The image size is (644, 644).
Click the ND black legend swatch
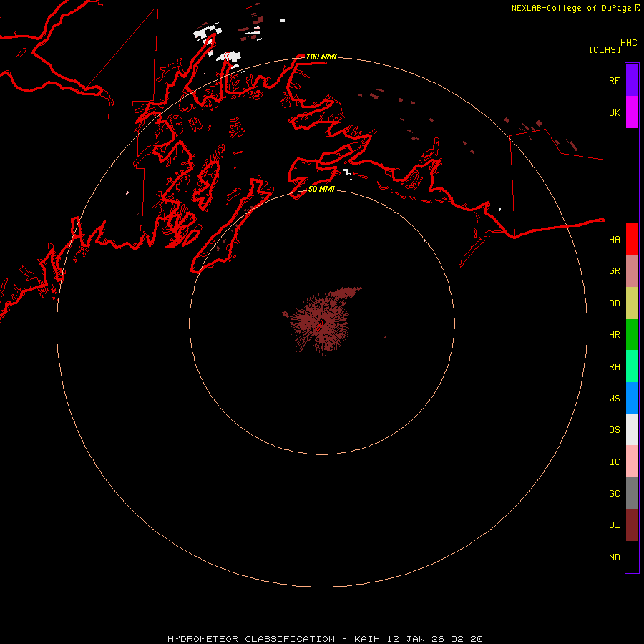(x=632, y=557)
